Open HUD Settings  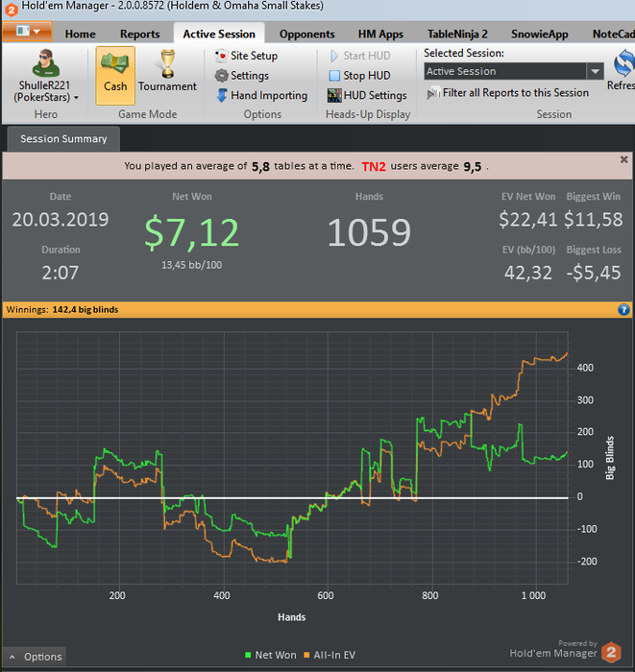(367, 95)
